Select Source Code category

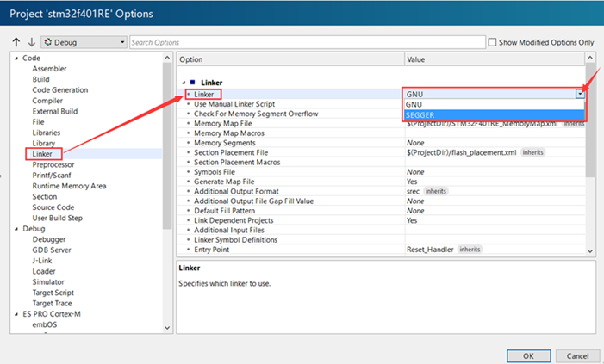53,207
